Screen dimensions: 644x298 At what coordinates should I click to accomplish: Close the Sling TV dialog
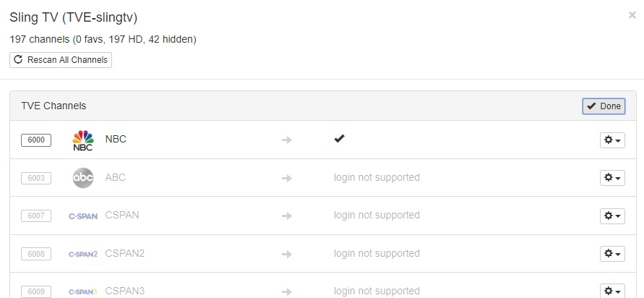point(632,15)
